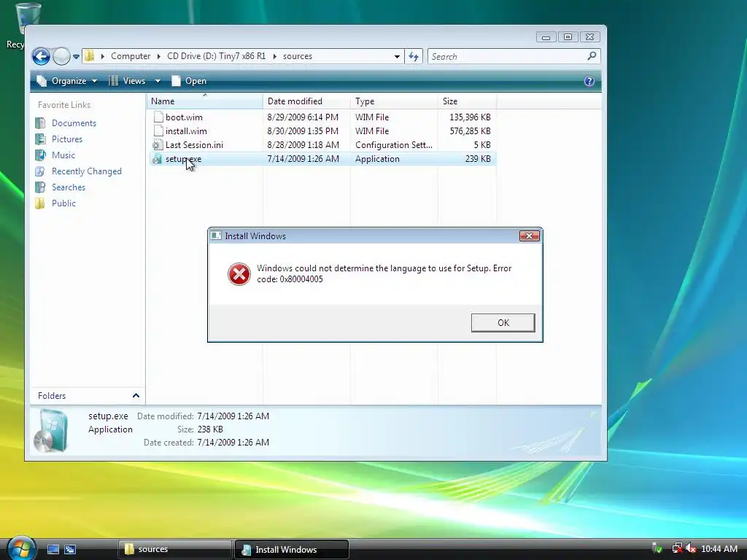Select the Last Session.ini file icon
This screenshot has width=747, height=560.
tap(158, 145)
